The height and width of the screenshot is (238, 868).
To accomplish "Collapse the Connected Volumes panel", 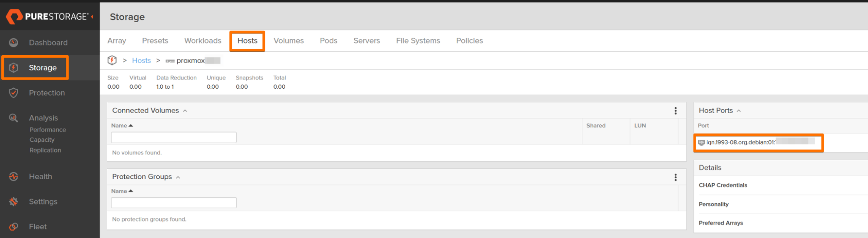I will click(185, 111).
